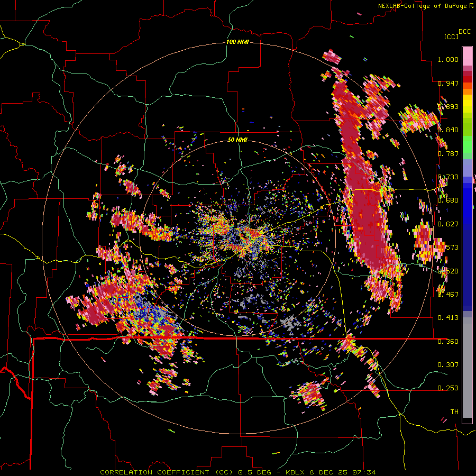This screenshot has width=476, height=476.
Task: Select the 0.627 scale value
Action: [x=448, y=224]
